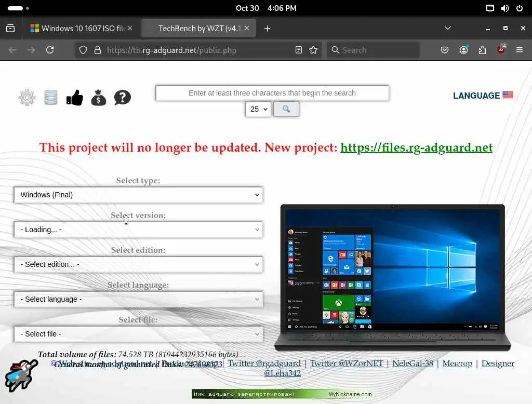The height and width of the screenshot is (404, 532).
Task: Open the money bag donate icon
Action: point(98,98)
